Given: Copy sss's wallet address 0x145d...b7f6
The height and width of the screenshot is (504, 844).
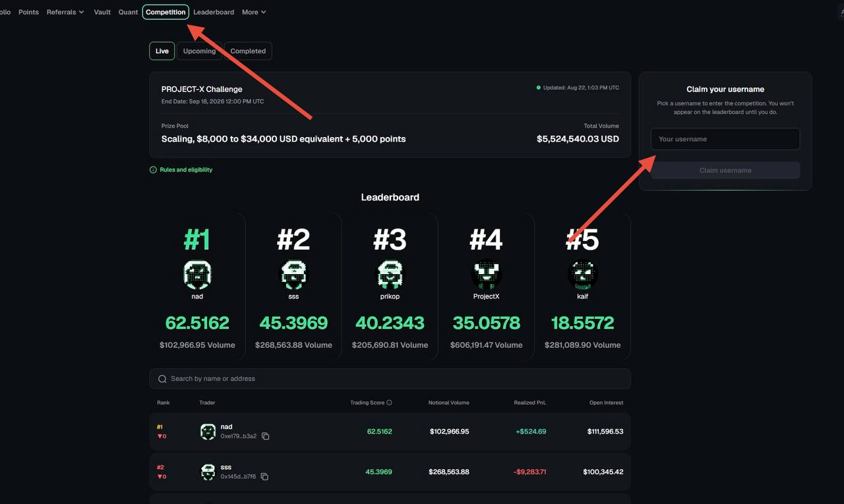Looking at the screenshot, I should 264,476.
